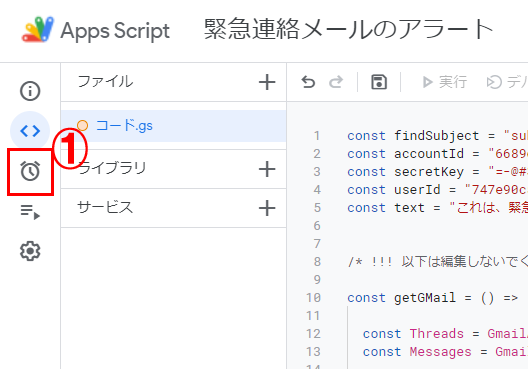
Task: Click the Apps Script logo
Action: coord(38,30)
